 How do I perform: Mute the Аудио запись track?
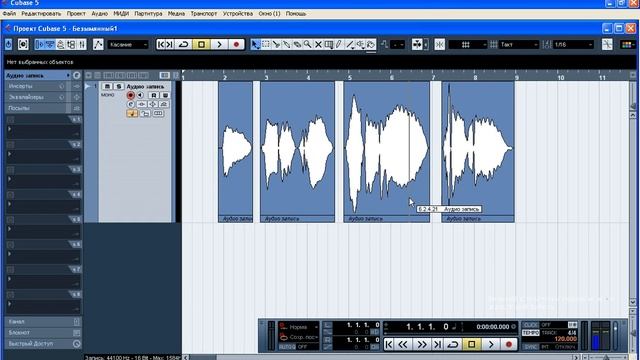click(107, 86)
